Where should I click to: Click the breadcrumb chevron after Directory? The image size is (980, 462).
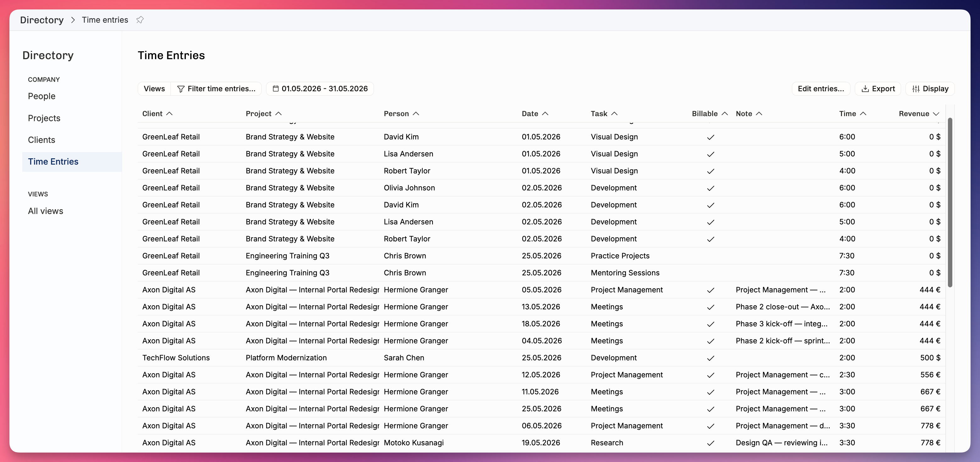coord(73,20)
